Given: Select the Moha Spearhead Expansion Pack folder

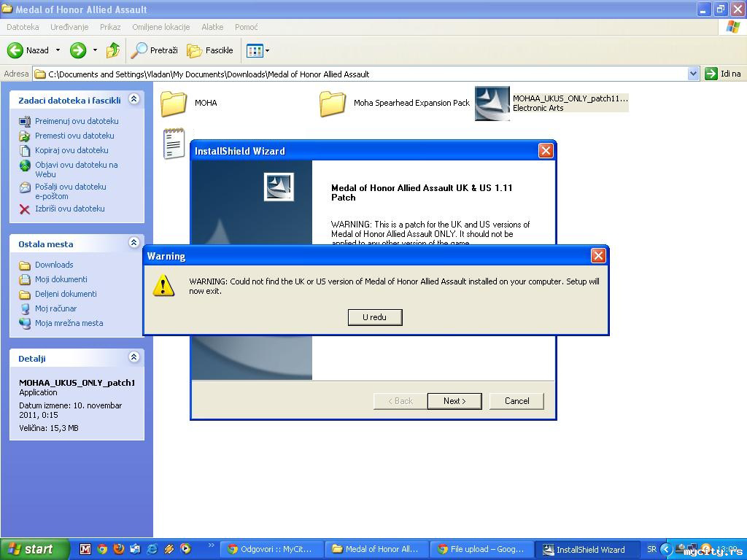Looking at the screenshot, I should [332, 103].
